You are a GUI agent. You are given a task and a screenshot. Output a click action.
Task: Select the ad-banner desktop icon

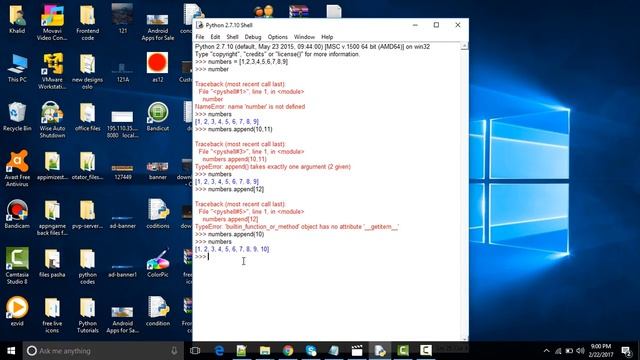click(x=122, y=221)
